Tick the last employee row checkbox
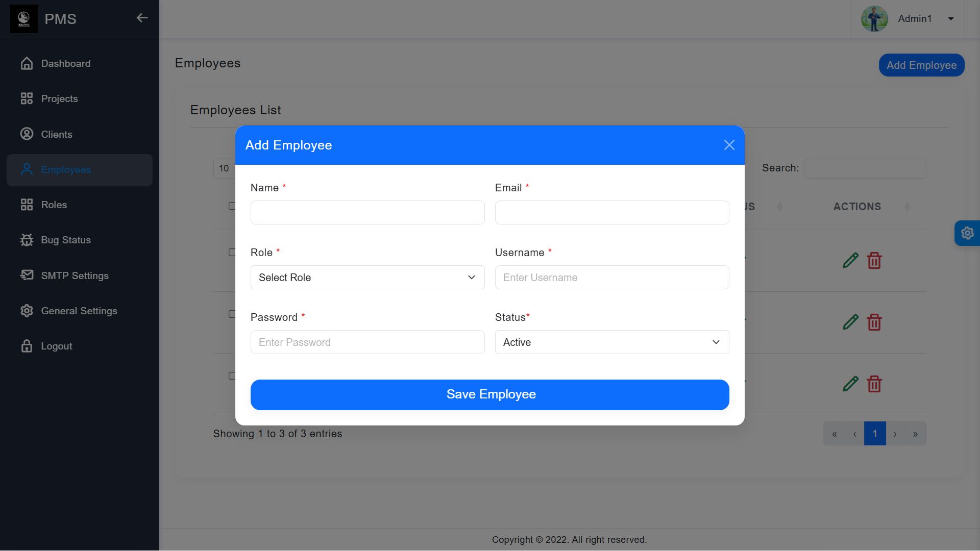 tap(232, 376)
